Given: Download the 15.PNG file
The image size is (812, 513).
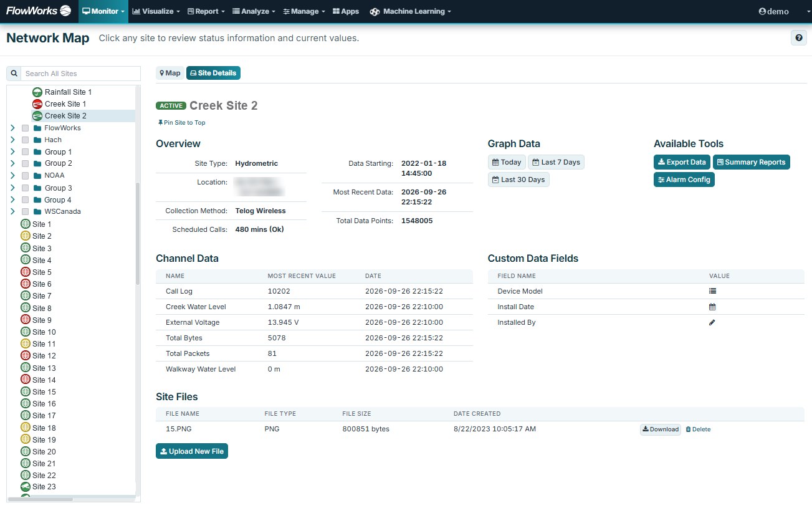Looking at the screenshot, I should 661,429.
